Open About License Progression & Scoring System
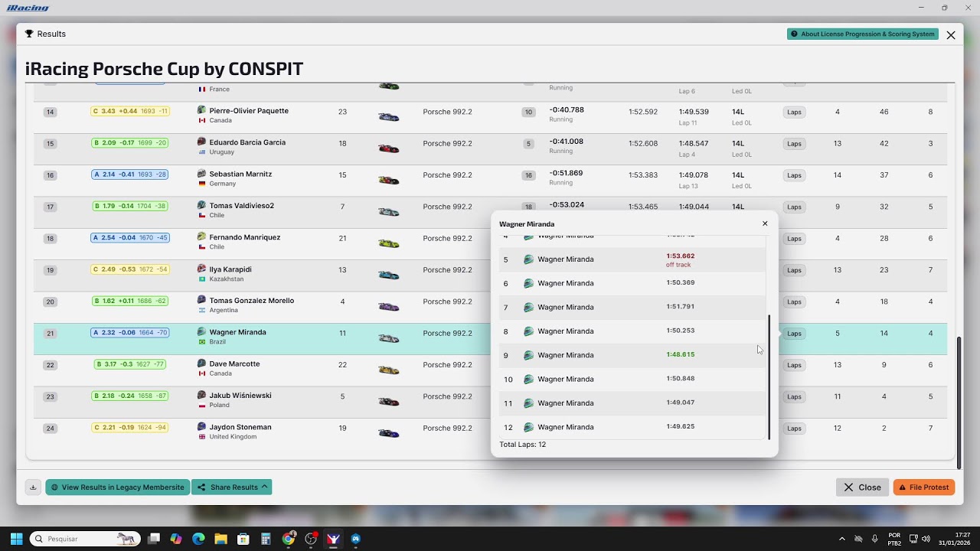The height and width of the screenshot is (551, 980). coord(863,34)
